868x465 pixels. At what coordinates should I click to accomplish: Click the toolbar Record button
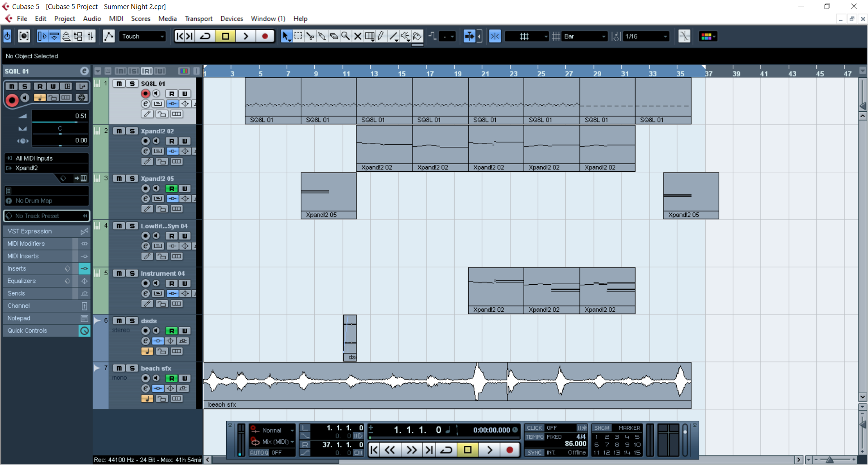tap(265, 36)
